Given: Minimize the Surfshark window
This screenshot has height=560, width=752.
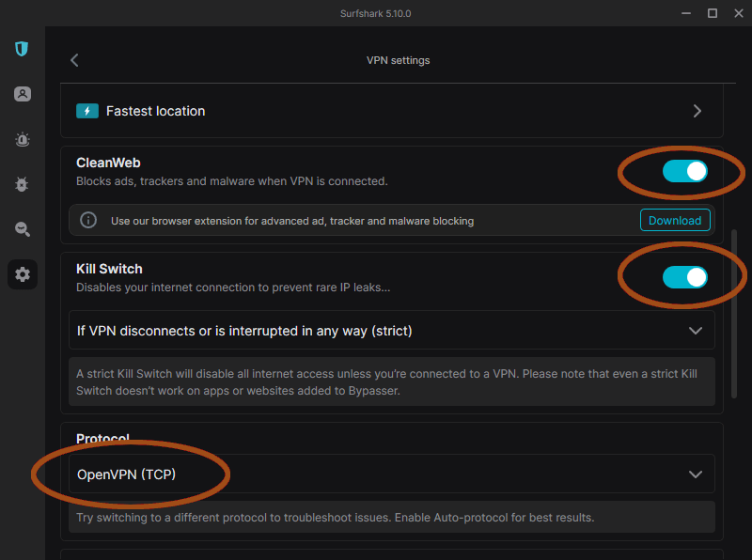Looking at the screenshot, I should pyautogui.click(x=686, y=13).
